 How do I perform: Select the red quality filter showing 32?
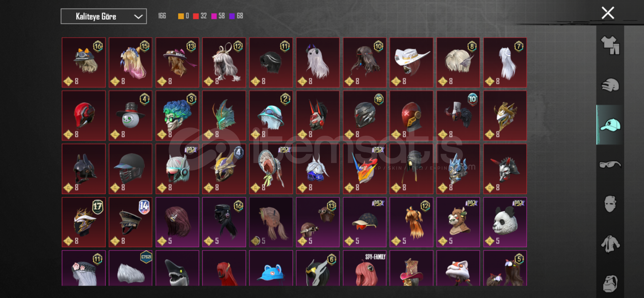click(200, 16)
